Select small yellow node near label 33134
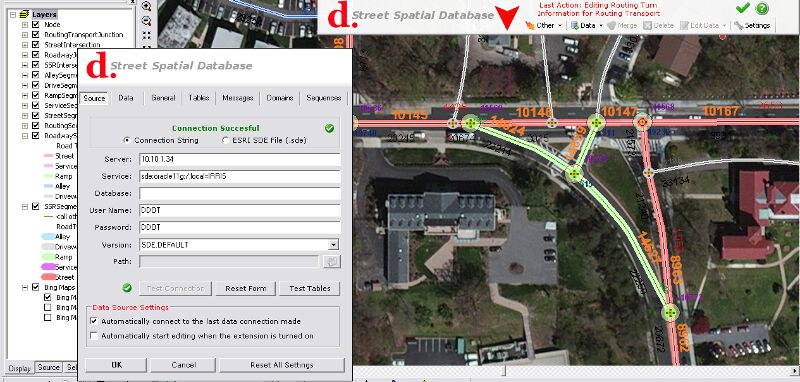 pyautogui.click(x=648, y=173)
